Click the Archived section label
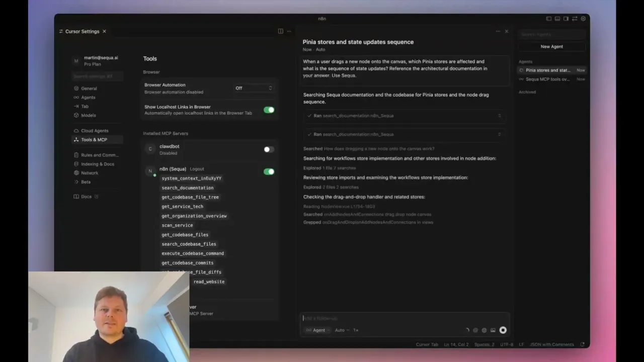644x362 pixels. (527, 92)
